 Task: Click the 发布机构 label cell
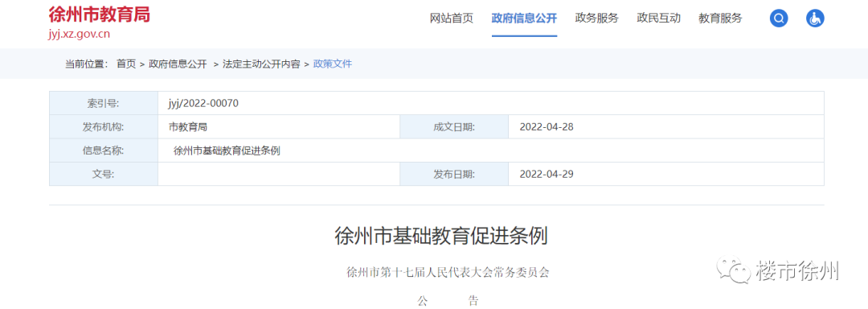click(x=104, y=127)
